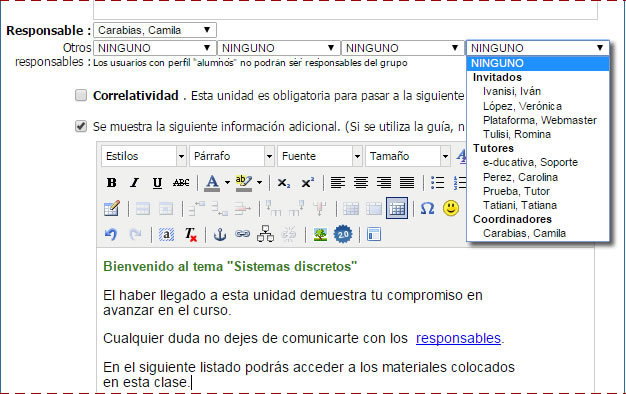Align text left
Image resolution: width=626 pixels, height=394 pixels.
pos(338,183)
